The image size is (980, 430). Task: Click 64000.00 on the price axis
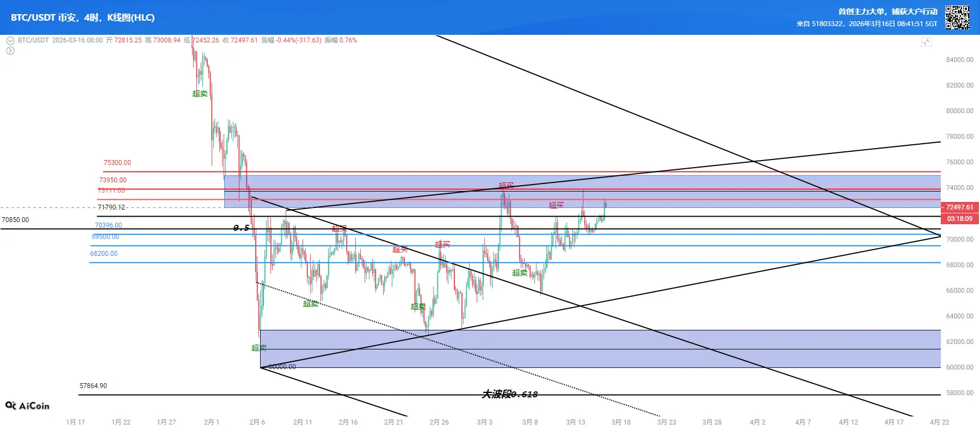click(x=960, y=316)
